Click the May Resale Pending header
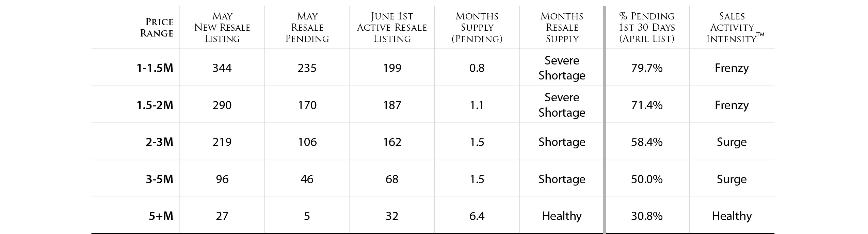 point(307,27)
